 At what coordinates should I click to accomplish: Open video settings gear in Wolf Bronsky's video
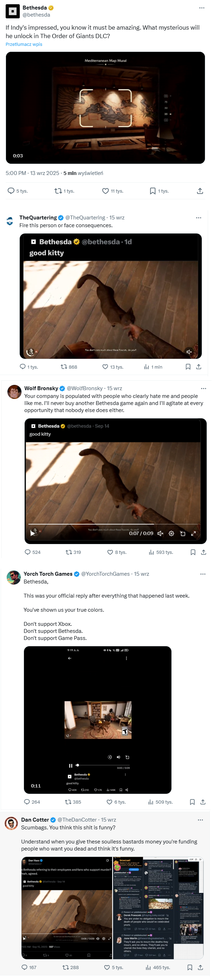(x=171, y=533)
